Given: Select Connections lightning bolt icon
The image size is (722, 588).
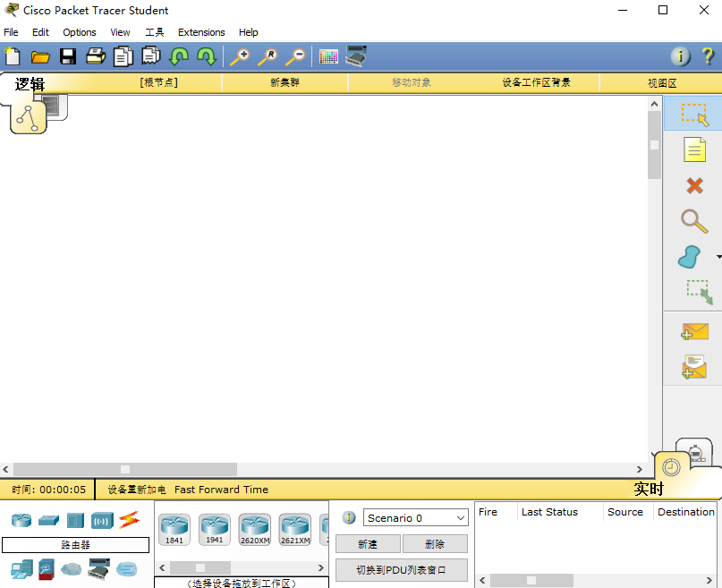Looking at the screenshot, I should pyautogui.click(x=130, y=520).
